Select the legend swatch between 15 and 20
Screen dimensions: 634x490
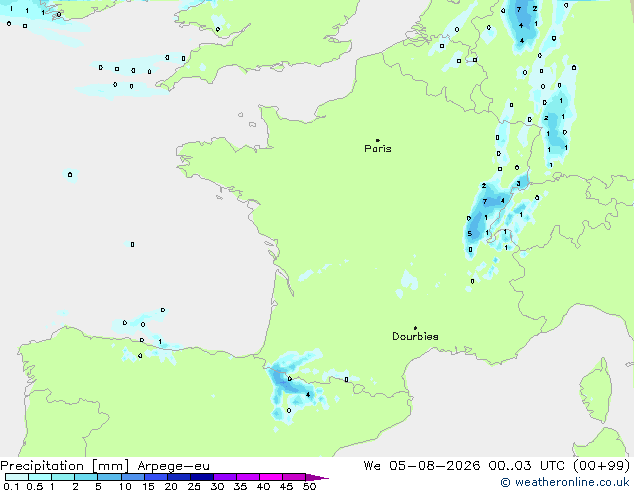point(156,477)
